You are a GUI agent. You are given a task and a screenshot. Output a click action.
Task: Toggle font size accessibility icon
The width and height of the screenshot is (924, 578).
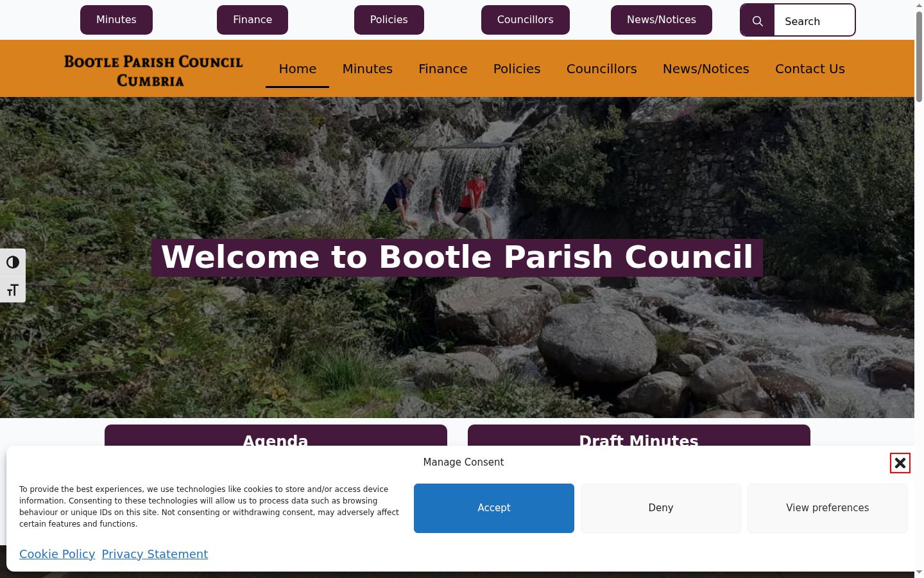[x=13, y=290]
